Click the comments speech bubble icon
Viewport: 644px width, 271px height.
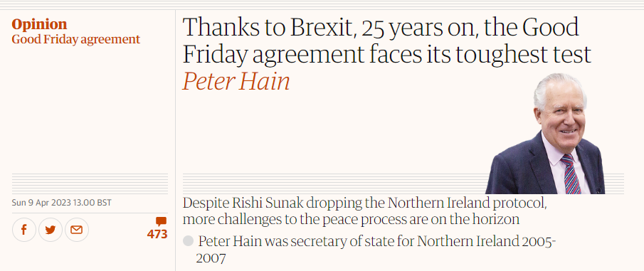[161, 222]
